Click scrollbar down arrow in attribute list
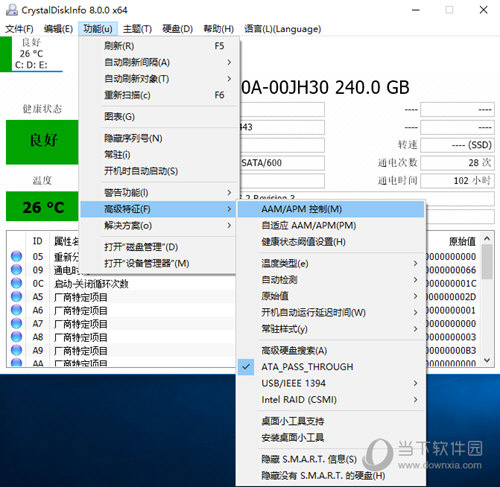This screenshot has width=500, height=487. pyautogui.click(x=487, y=360)
